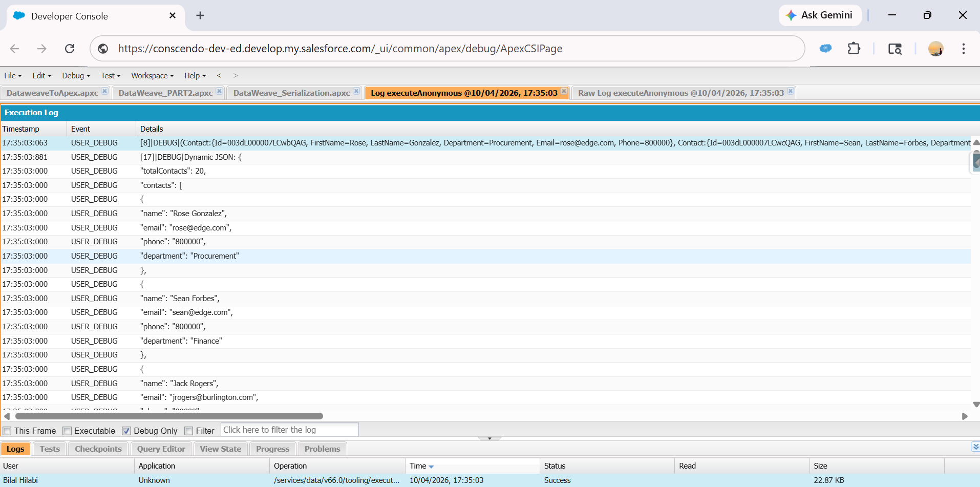Image resolution: width=980 pixels, height=487 pixels.
Task: Click the site information icon in address bar
Action: tap(103, 49)
